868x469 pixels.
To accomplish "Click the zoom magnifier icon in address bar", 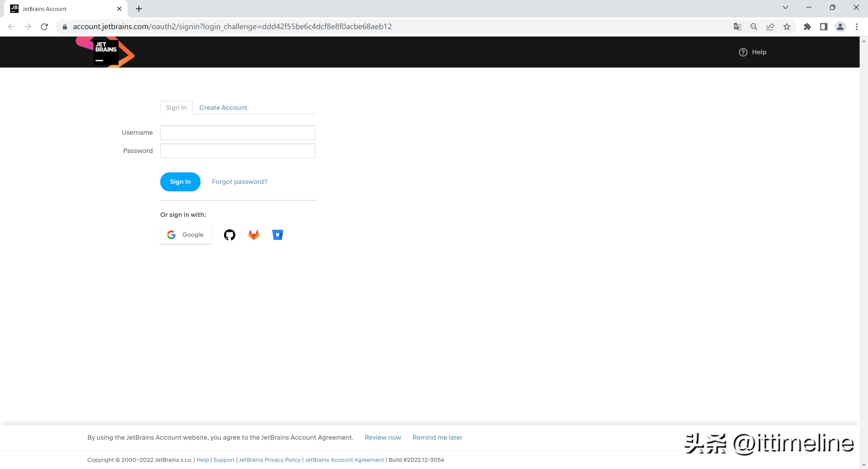I will [754, 27].
